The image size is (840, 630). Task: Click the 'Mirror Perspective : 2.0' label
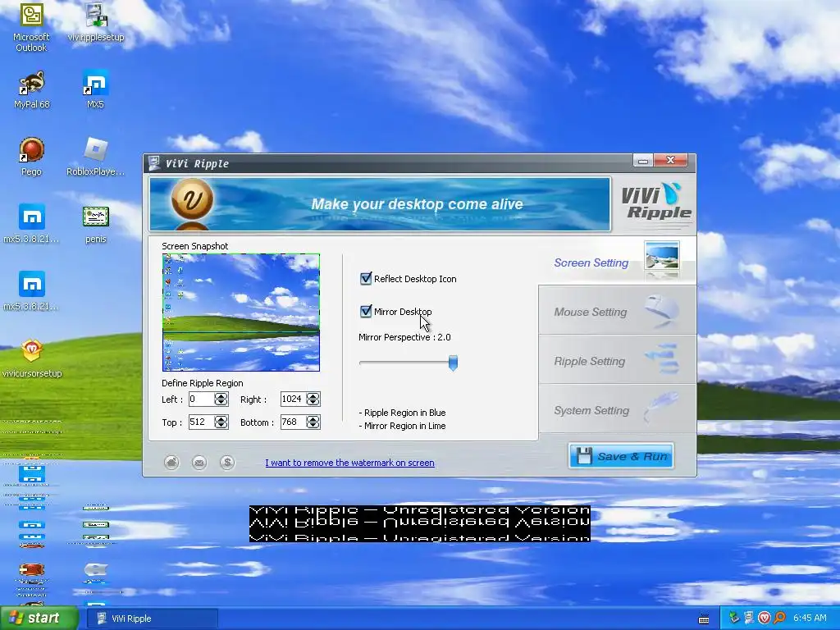pyautogui.click(x=404, y=337)
